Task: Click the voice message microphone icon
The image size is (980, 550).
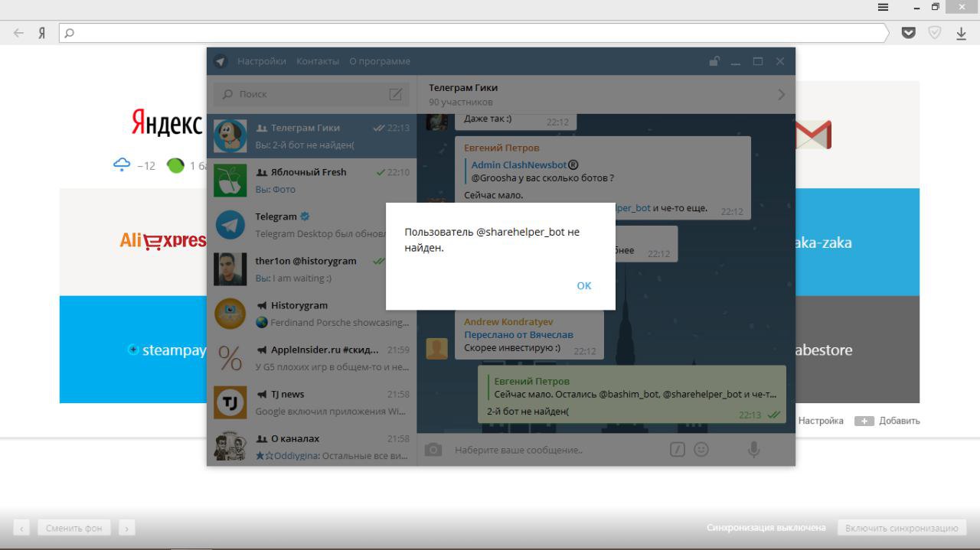Action: (754, 450)
